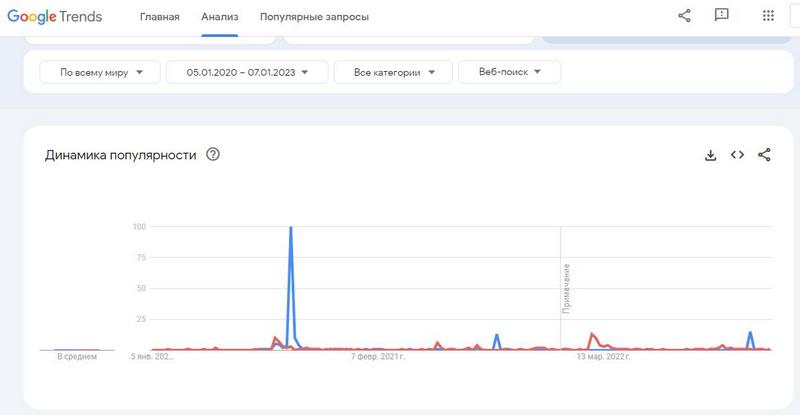Click the В среднем average bar
The image size is (800, 415).
tap(76, 350)
